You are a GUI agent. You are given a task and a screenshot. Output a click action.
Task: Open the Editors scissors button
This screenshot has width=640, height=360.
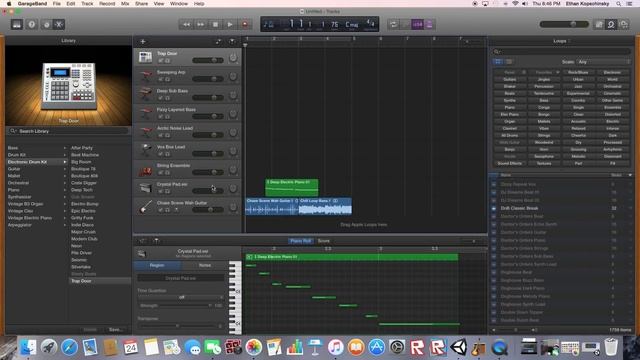[x=59, y=24]
